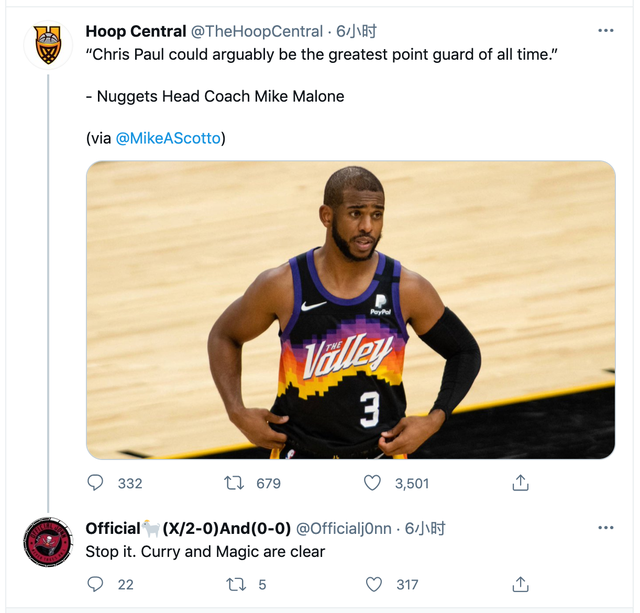Open more options menu on Officialj0nn reply

605,527
